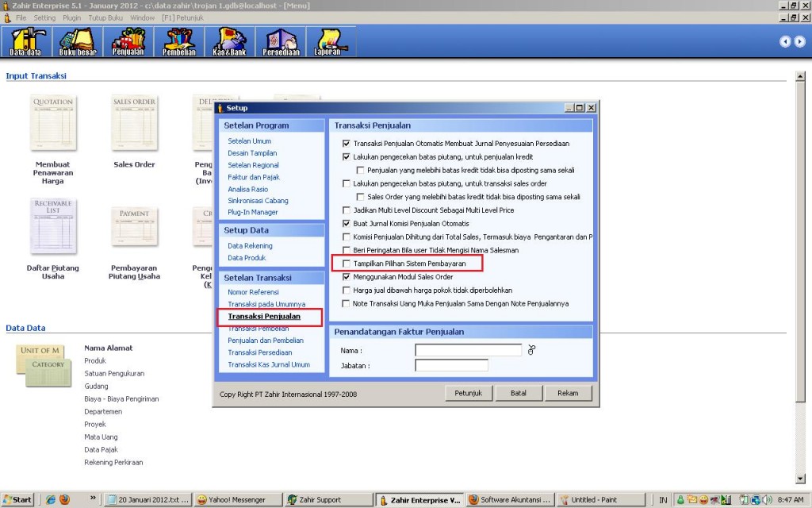812x508 pixels.
Task: Open the Tutup Buku menu
Action: point(105,17)
